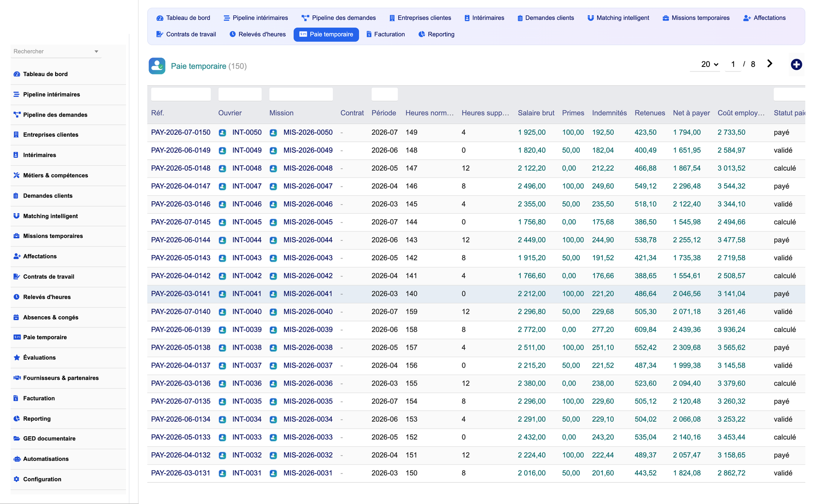814x504 pixels.
Task: Open worker link INT-0046
Action: [x=247, y=204]
